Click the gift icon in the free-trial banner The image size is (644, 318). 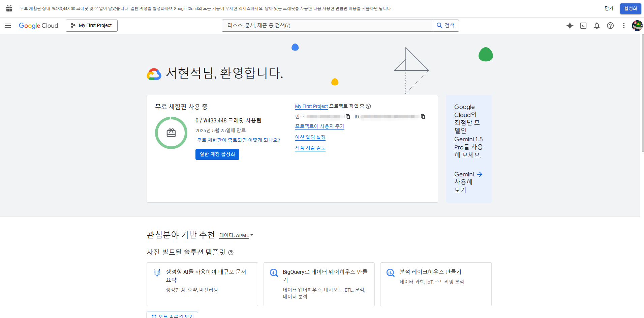[9, 8]
